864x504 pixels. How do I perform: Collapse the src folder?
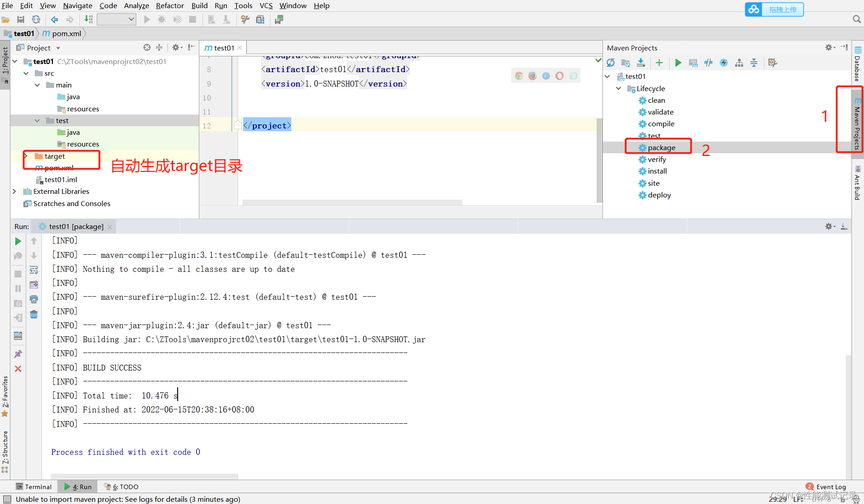click(x=26, y=73)
